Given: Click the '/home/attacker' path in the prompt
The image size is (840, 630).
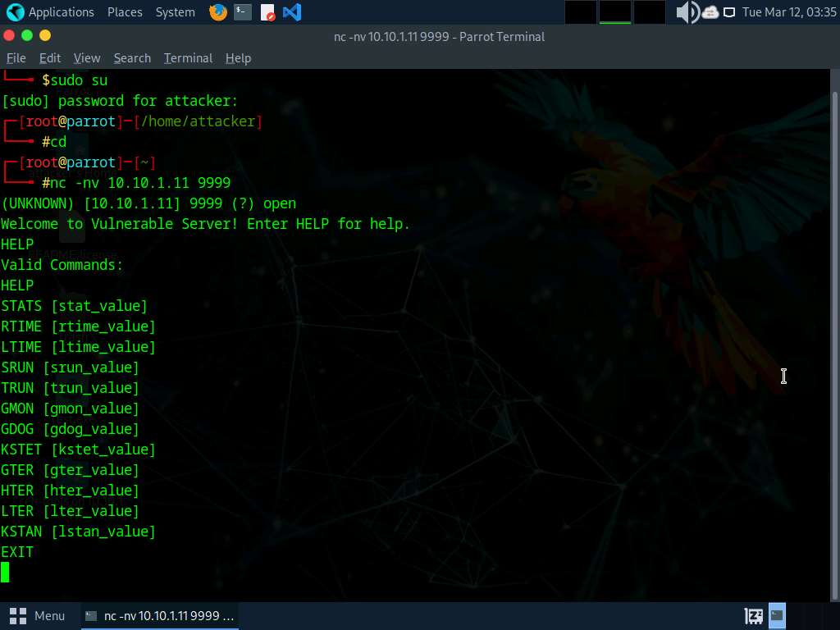Looking at the screenshot, I should [199, 121].
